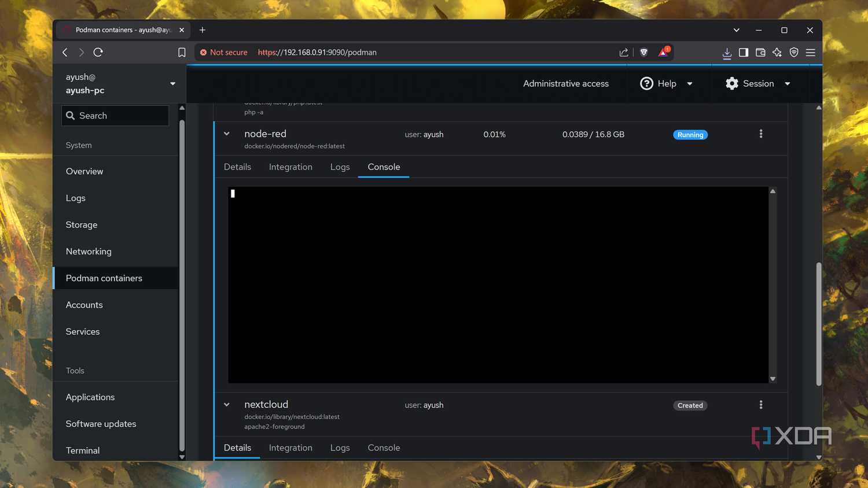Screen dimensions: 868x488
Task: Open the Brave Wallet icon
Action: point(760,52)
